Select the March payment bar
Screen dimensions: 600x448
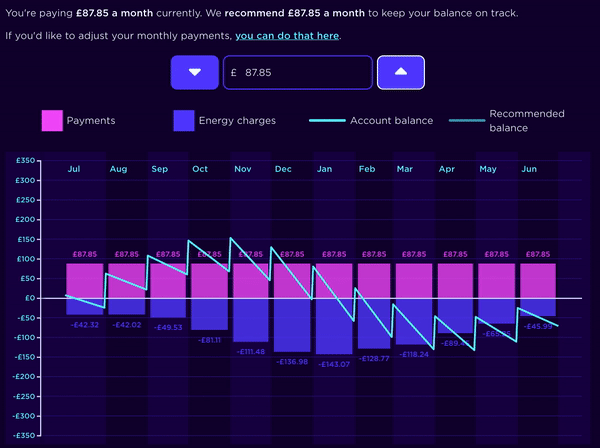[415, 280]
